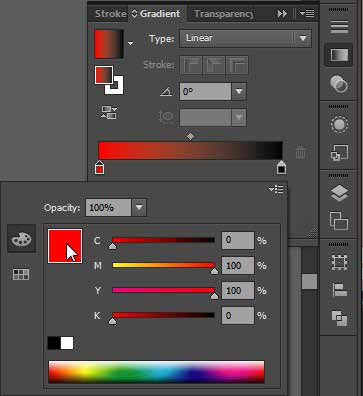Image resolution: width=363 pixels, height=396 pixels.
Task: Open the Align panel icon in dock
Action: [x=339, y=290]
